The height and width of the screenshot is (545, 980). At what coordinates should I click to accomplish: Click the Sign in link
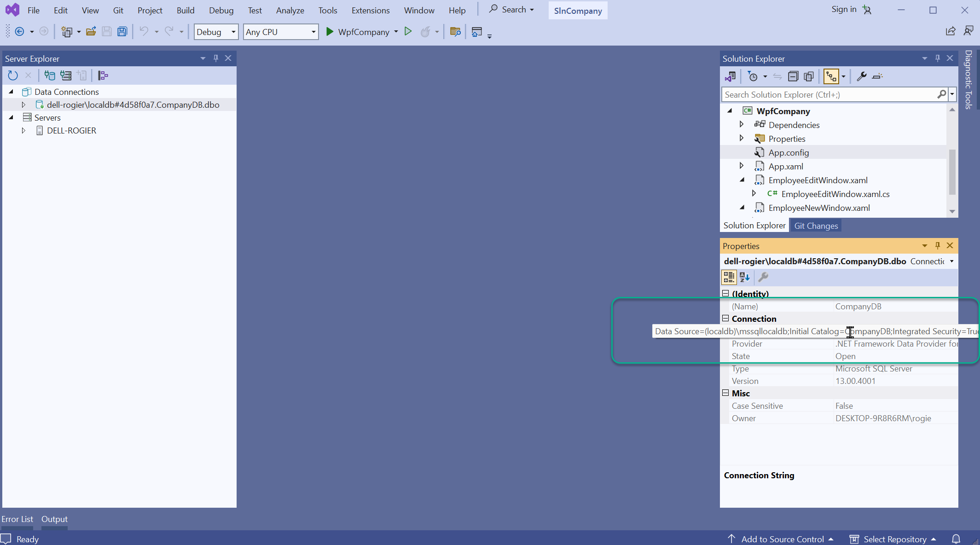click(844, 9)
